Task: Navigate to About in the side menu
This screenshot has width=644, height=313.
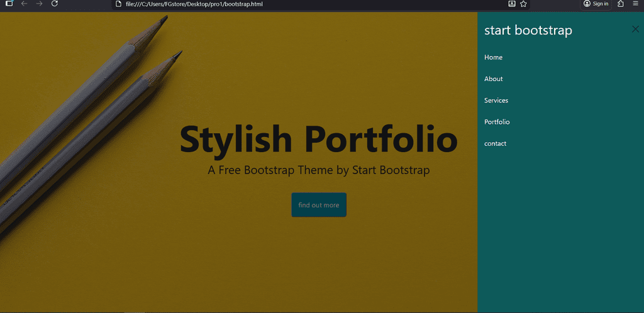Action: click(493, 79)
